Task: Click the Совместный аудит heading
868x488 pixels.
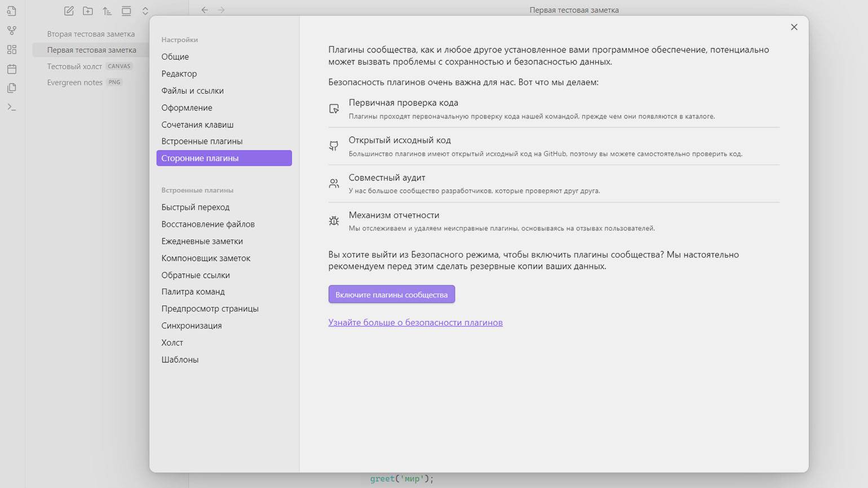Action: tap(387, 178)
